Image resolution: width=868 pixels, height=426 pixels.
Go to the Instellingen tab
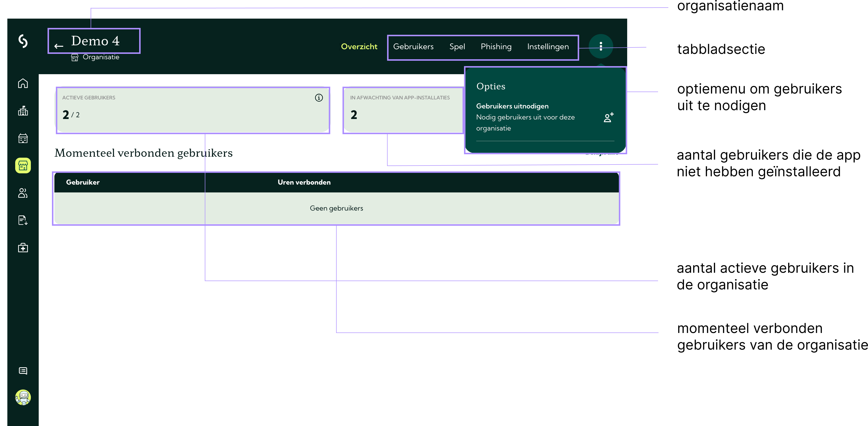coord(548,47)
